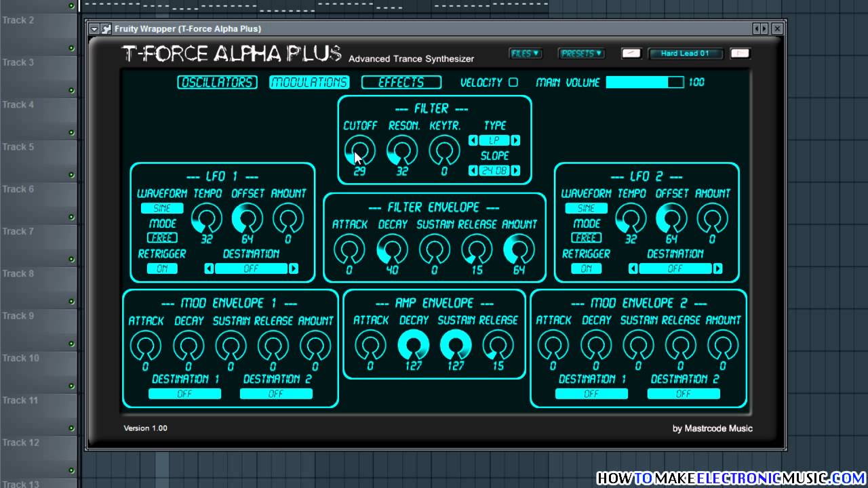Click the Mod Envelope 2 AMOUNT knob
The width and height of the screenshot is (868, 488).
722,346
